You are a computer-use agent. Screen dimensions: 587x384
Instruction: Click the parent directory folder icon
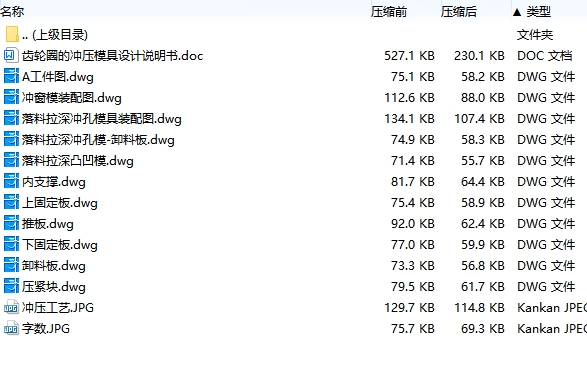click(x=12, y=34)
